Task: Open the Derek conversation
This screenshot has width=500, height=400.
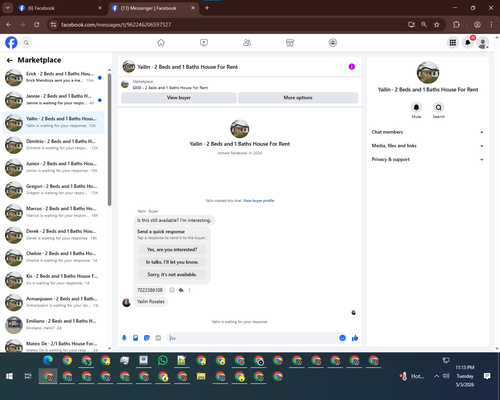Action: [x=54, y=235]
